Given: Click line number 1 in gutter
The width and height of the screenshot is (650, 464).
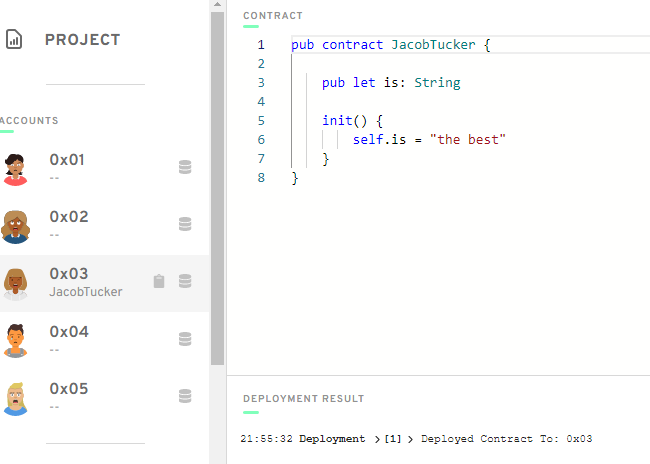Looking at the screenshot, I should tap(261, 45).
